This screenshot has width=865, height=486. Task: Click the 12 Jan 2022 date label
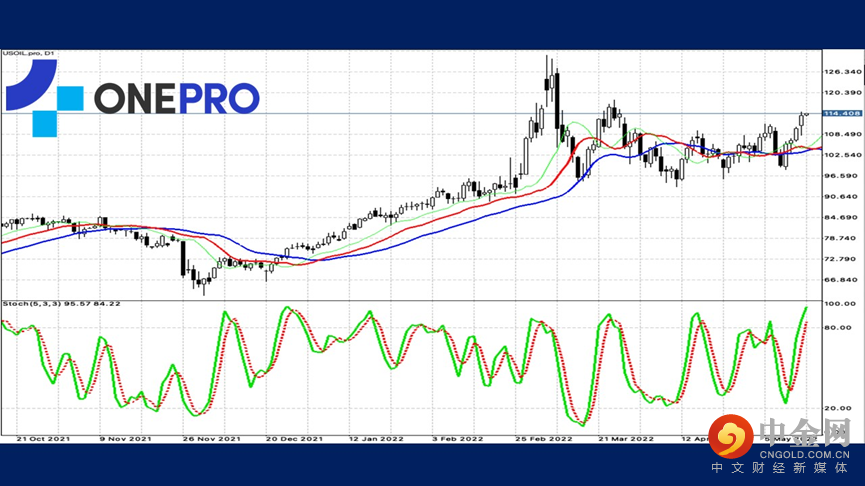[x=376, y=439]
